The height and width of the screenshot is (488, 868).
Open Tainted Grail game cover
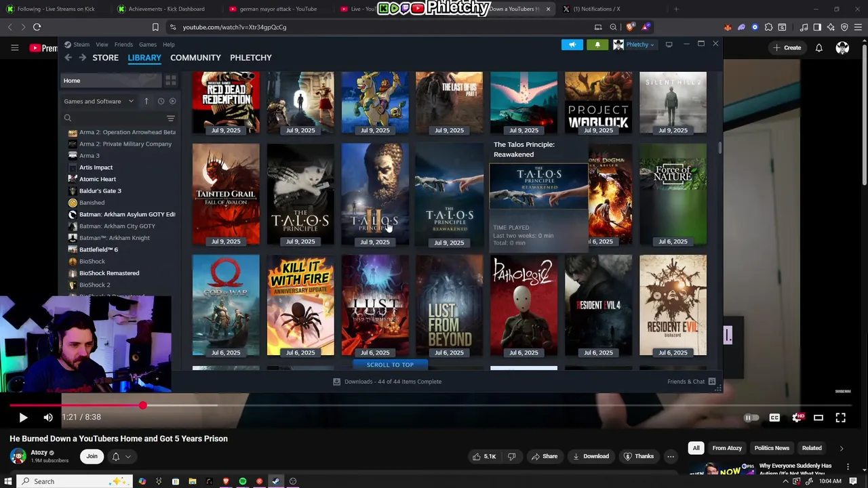226,195
